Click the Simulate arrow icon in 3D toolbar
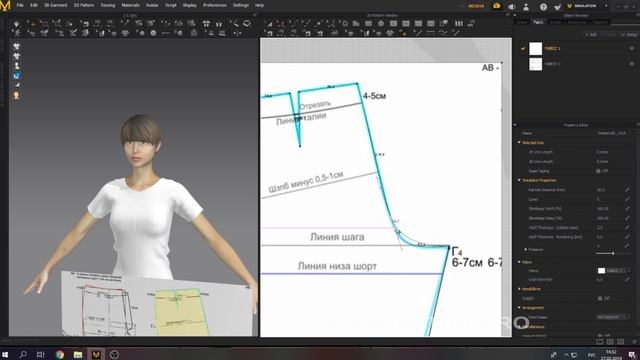The image size is (640, 360). click(x=16, y=24)
